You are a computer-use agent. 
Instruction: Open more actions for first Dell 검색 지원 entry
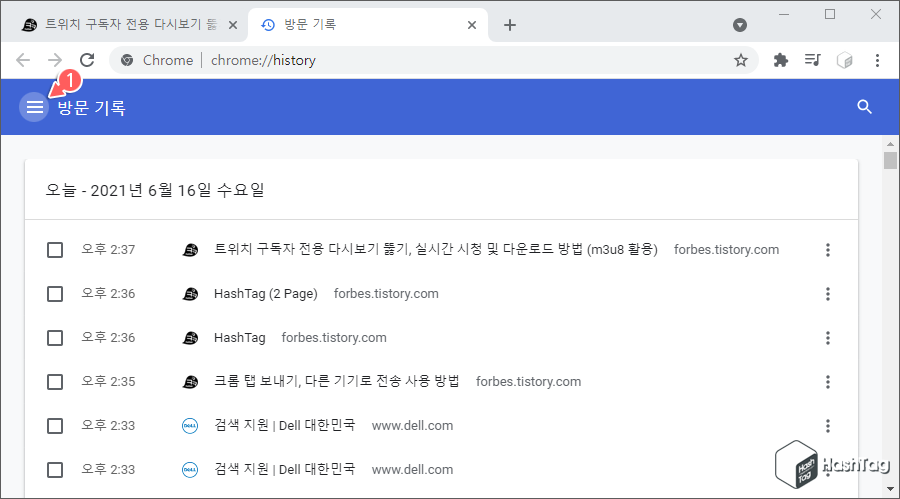click(828, 426)
